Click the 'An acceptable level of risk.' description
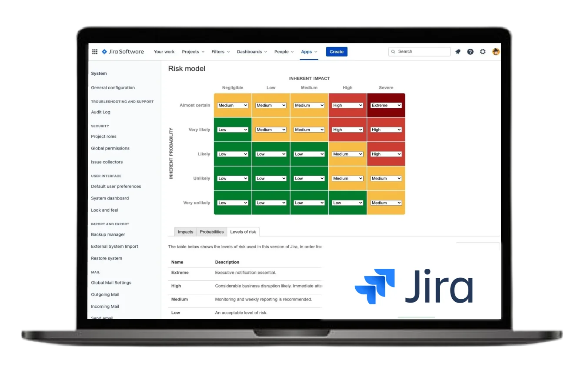Image resolution: width=588 pixels, height=377 pixels. point(241,313)
